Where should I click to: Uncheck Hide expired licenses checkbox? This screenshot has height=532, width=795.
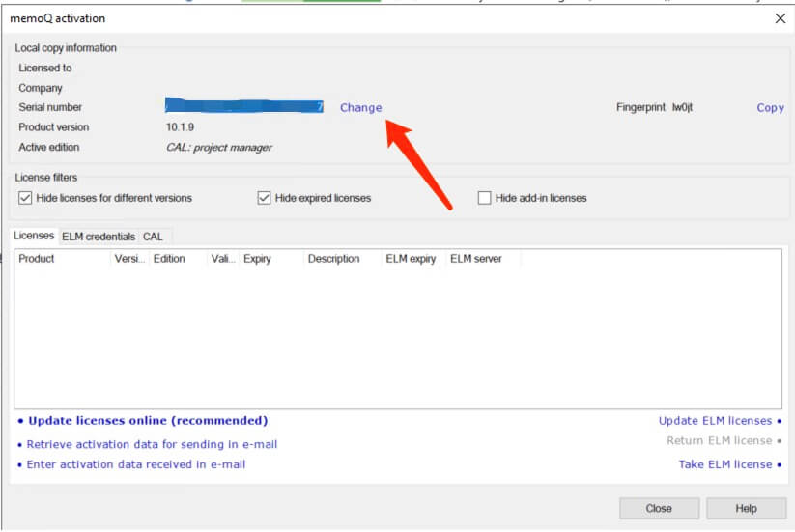pos(264,198)
